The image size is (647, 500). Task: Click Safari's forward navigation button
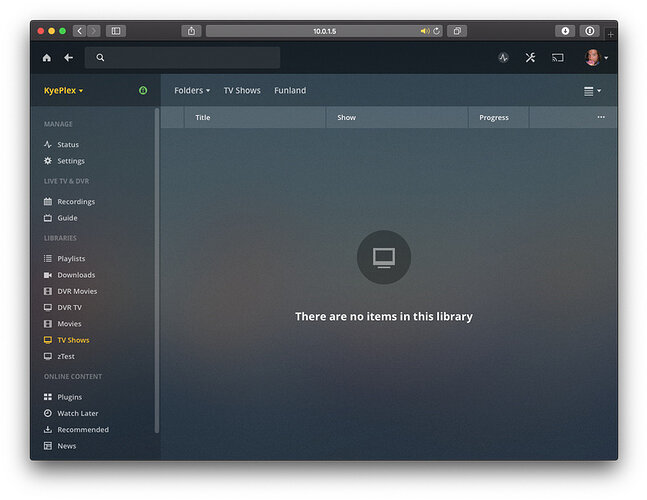click(x=94, y=31)
